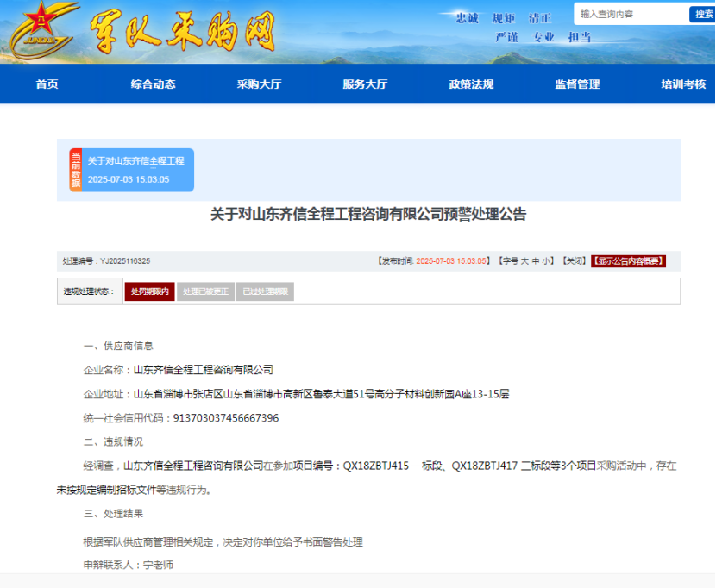This screenshot has height=588, width=716.
Task: Click the 担当 motto text in header
Action: pyautogui.click(x=580, y=37)
